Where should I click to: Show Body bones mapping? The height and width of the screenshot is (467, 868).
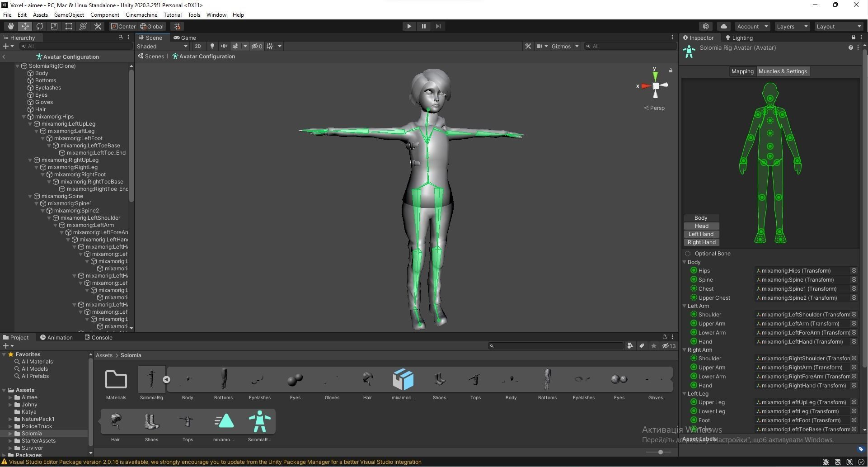pos(701,218)
